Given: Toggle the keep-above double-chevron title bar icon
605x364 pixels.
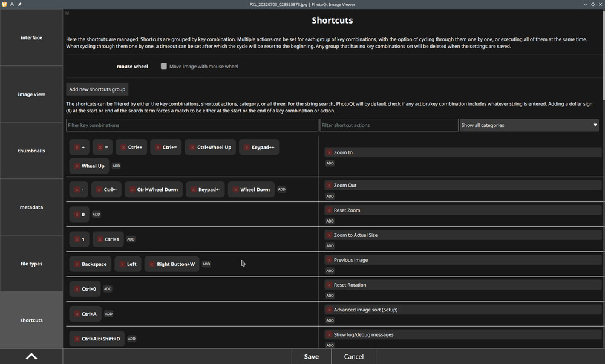Looking at the screenshot, I should tap(12, 4).
